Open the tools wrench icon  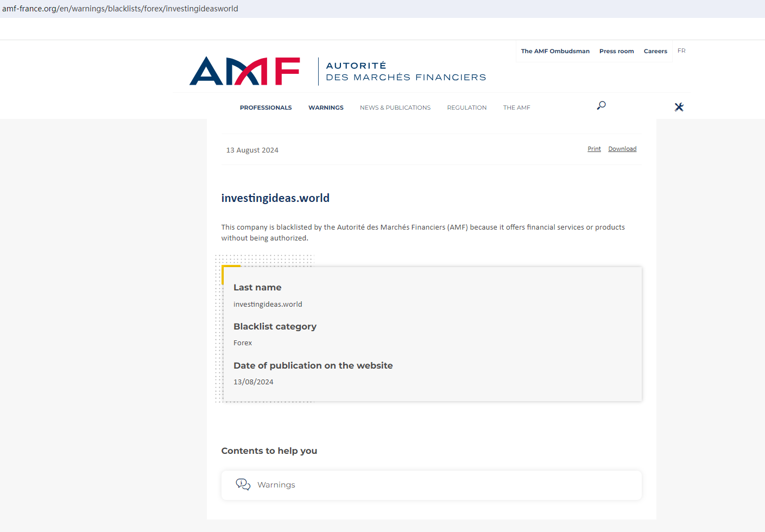point(679,107)
